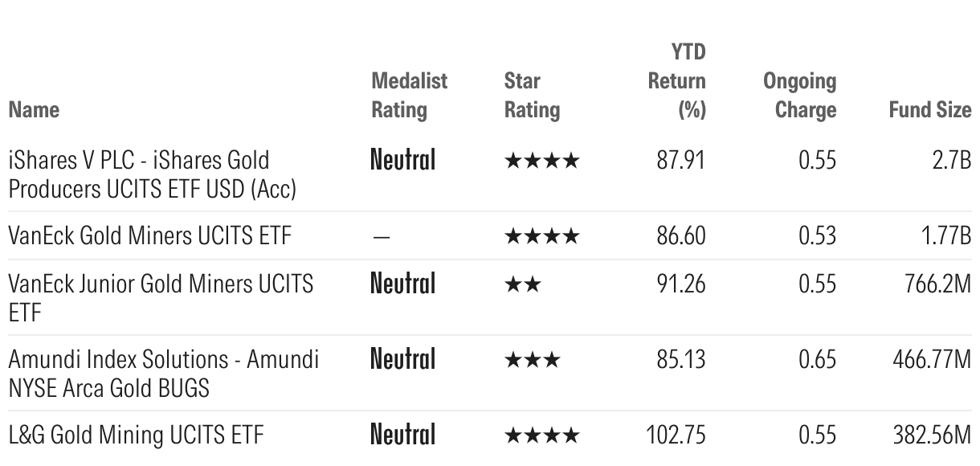
Task: Sort by YTD Return (%) header
Action: (x=676, y=81)
